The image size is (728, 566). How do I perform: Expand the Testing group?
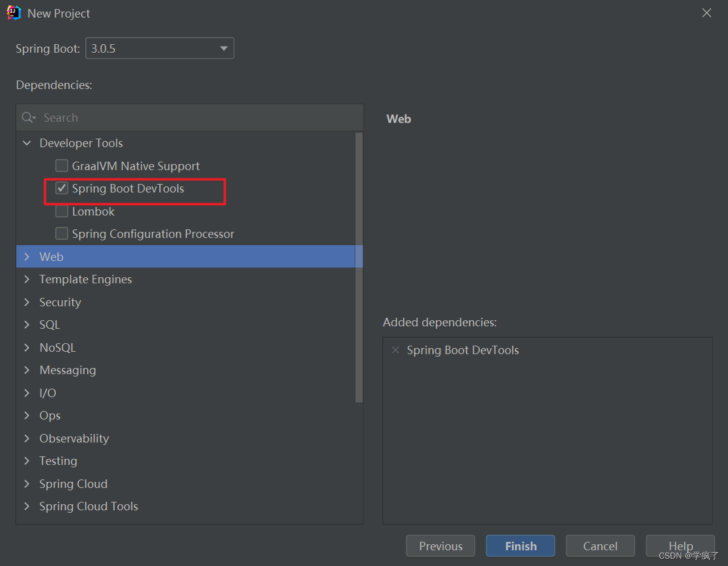tap(27, 461)
